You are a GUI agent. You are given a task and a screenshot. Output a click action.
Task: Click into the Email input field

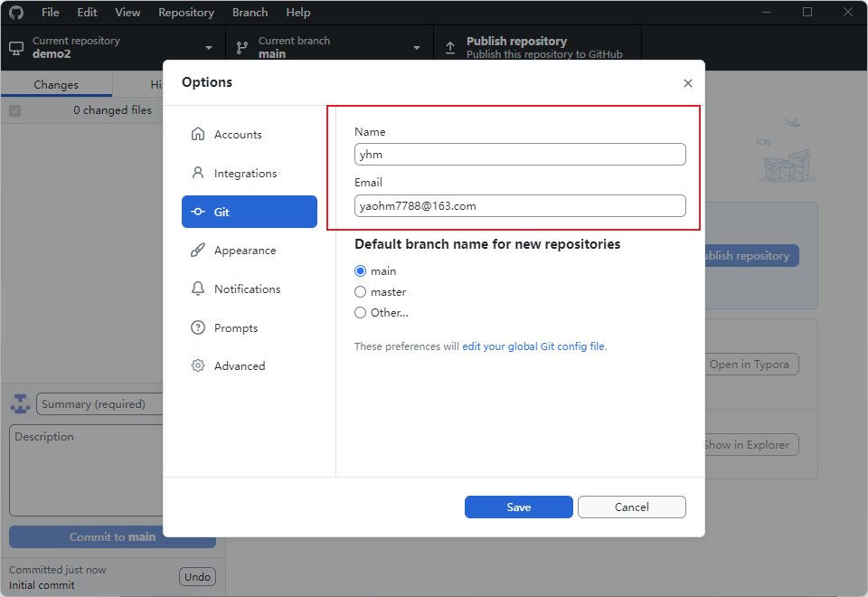(x=520, y=206)
